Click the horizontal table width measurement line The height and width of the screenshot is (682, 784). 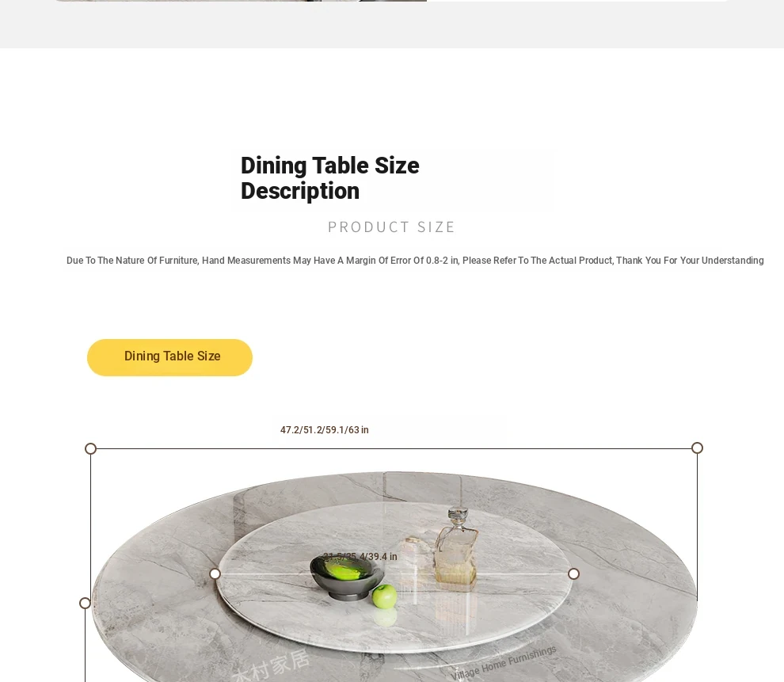pos(394,448)
